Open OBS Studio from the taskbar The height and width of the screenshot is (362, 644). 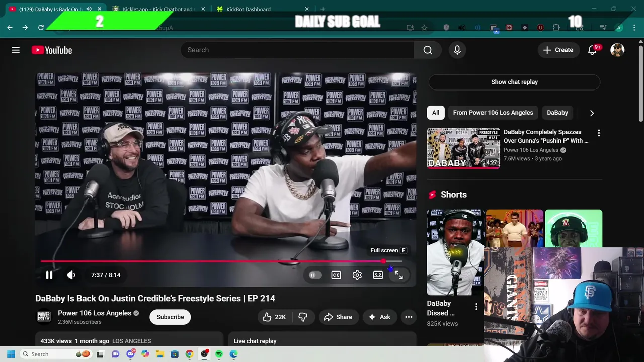204,354
